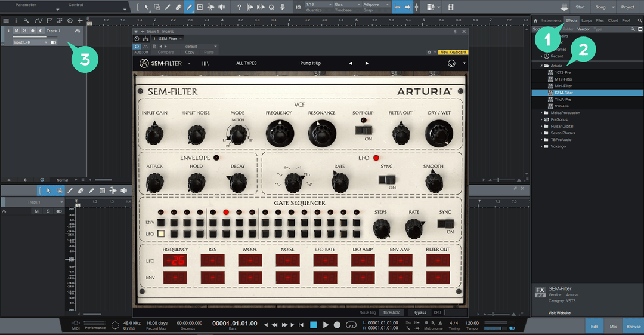Select the Listen speaker tool in top toolbar
The height and width of the screenshot is (335, 644).
[x=221, y=7]
